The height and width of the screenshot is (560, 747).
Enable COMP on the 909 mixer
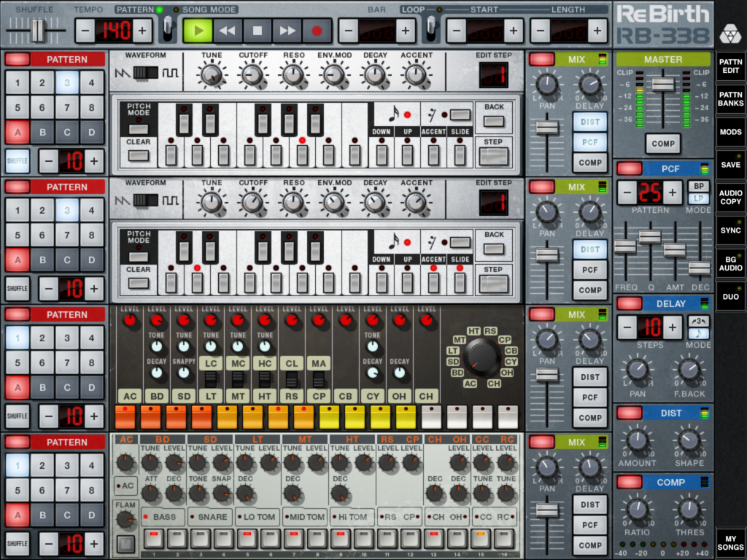[x=589, y=545]
